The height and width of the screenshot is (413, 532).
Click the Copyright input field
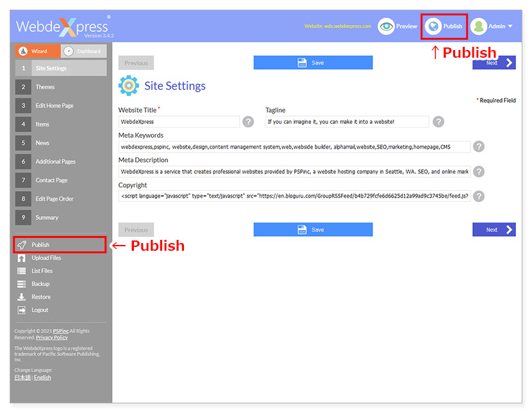tap(294, 196)
